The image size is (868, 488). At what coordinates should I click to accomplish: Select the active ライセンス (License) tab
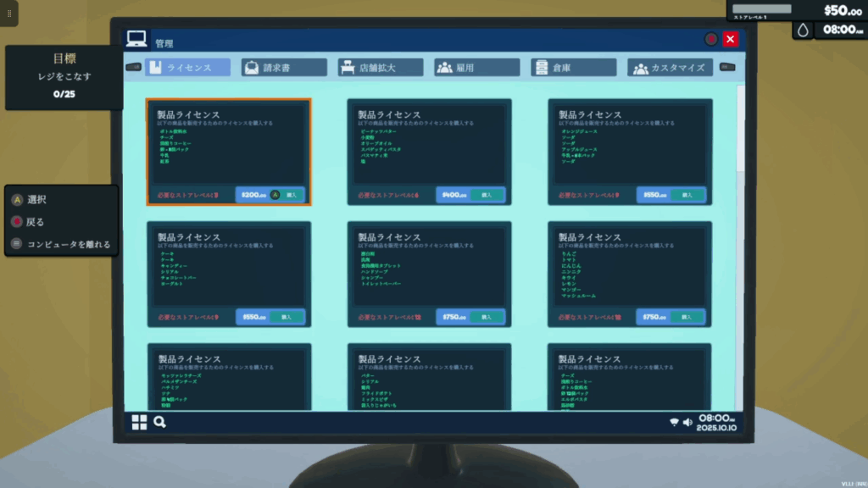187,68
